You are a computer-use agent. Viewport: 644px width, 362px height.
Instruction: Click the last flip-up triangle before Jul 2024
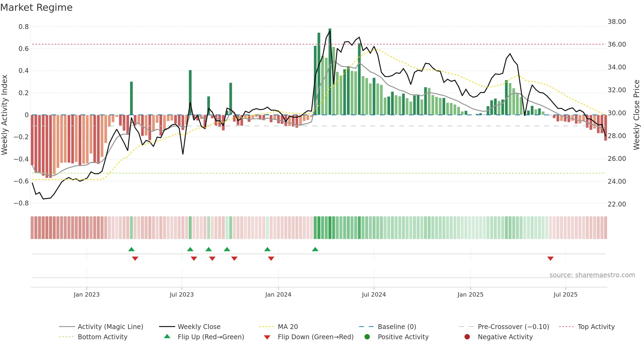[315, 249]
